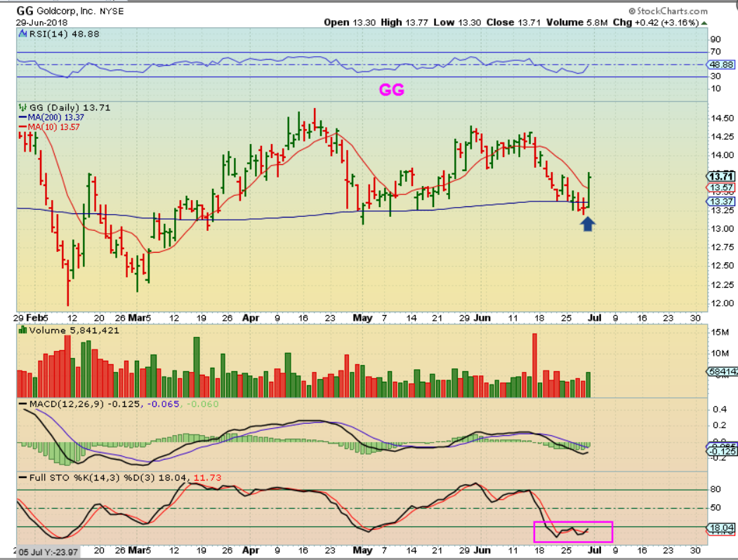Click the 15M volume axis label
This screenshot has height=560, width=738.
click(720, 333)
